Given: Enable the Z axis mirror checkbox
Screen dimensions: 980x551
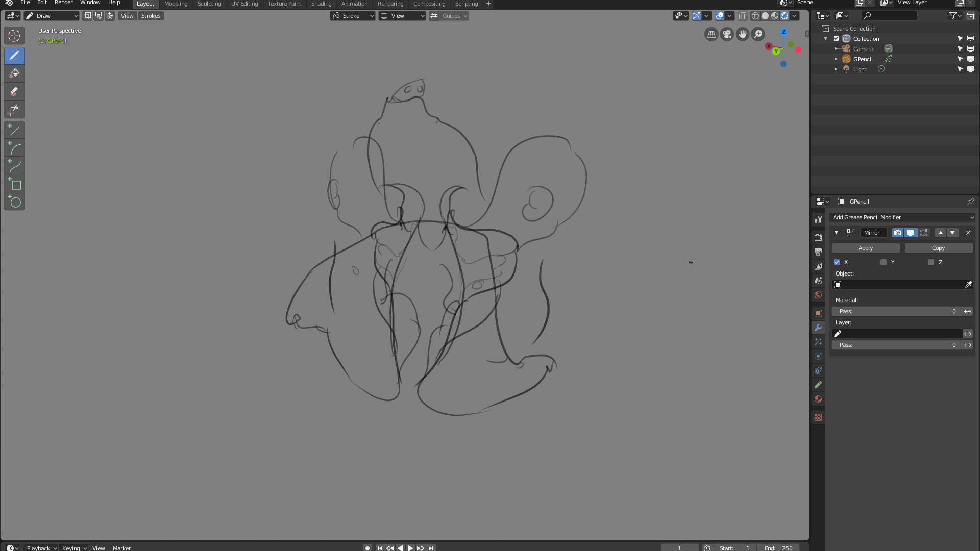Looking at the screenshot, I should [x=931, y=262].
